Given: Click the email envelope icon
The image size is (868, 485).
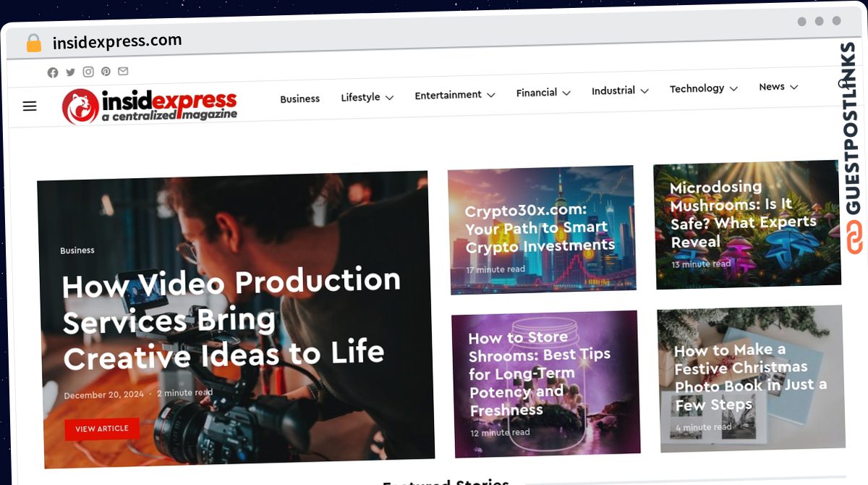Looking at the screenshot, I should [x=123, y=71].
